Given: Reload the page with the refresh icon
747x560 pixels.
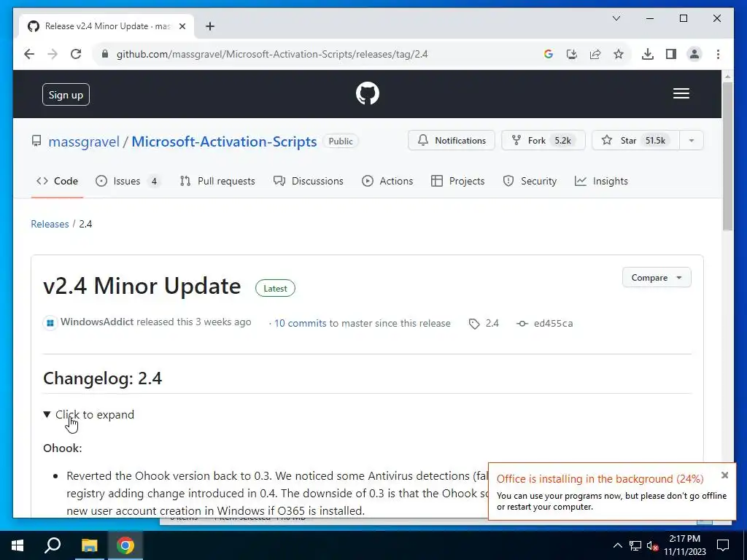Looking at the screenshot, I should pos(76,54).
